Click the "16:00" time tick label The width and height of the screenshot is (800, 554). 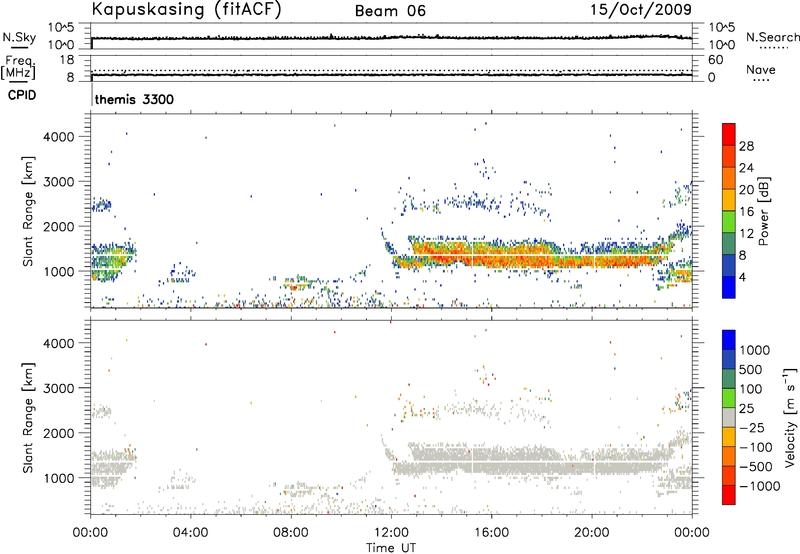tap(491, 533)
